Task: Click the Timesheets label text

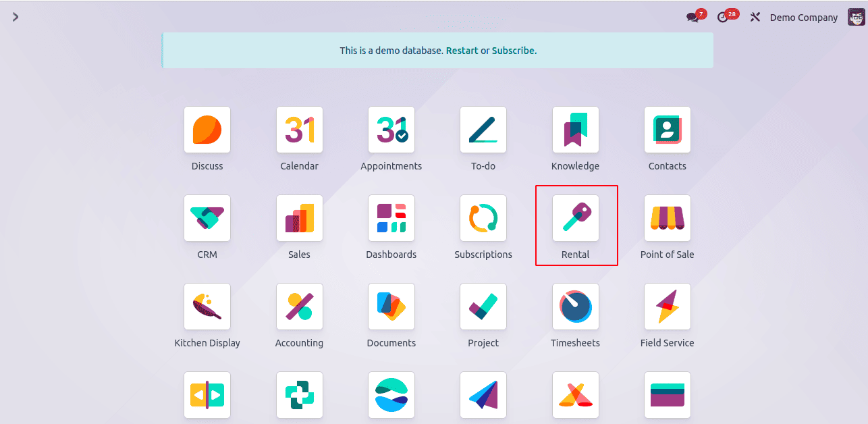Action: click(x=575, y=343)
